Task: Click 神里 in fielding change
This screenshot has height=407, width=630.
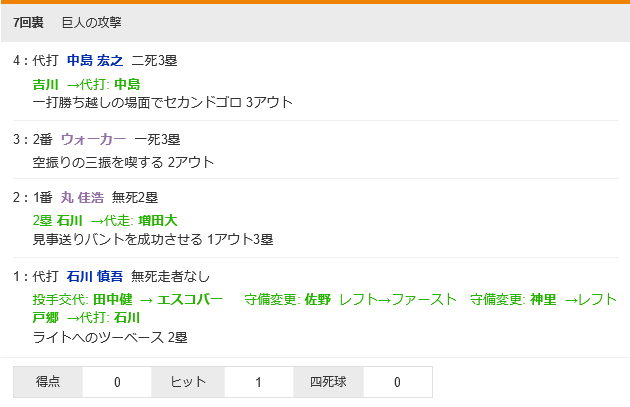Action: pos(543,299)
